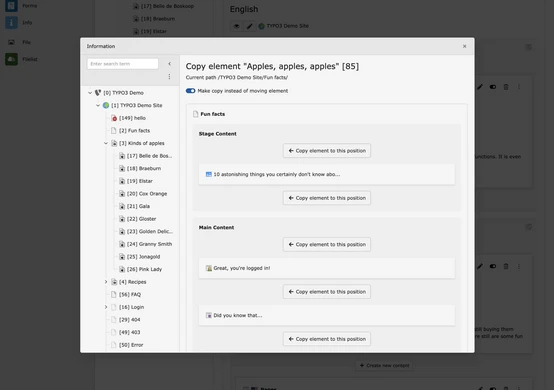Select 'Did you know that...' content element
This screenshot has width=554, height=390.
(327, 316)
